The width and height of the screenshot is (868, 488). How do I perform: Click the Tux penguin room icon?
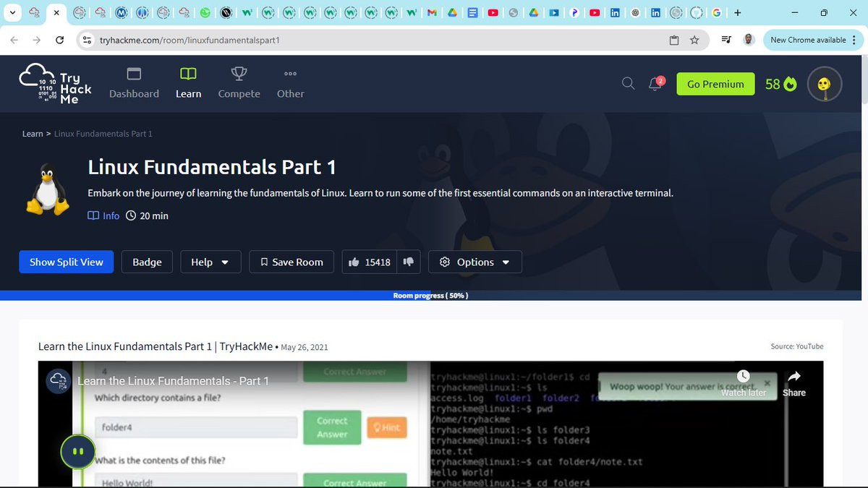[x=47, y=189]
